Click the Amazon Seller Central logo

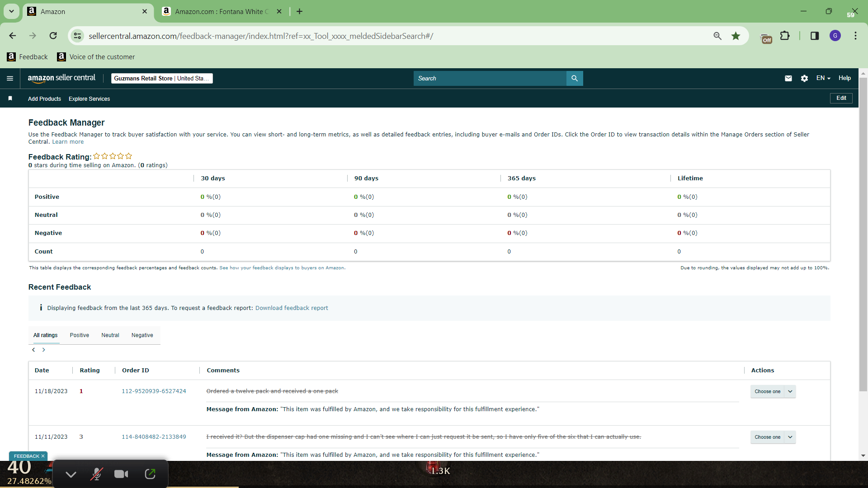[61, 78]
